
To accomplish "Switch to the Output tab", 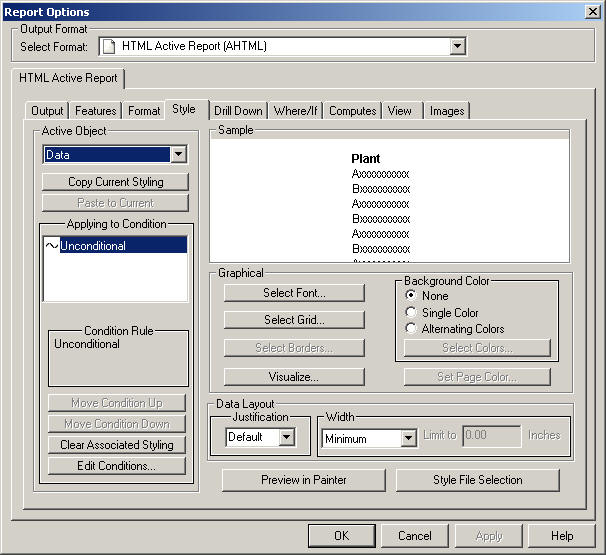I will pyautogui.click(x=47, y=111).
